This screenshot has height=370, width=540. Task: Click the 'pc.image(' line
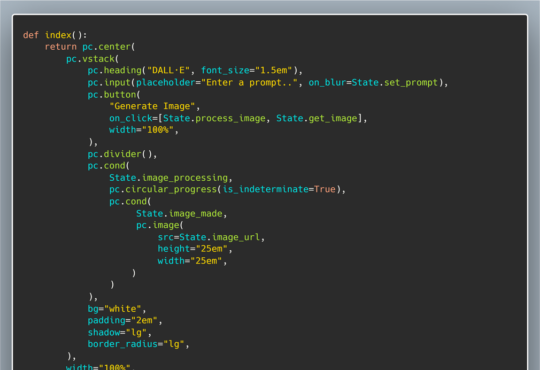click(x=160, y=226)
